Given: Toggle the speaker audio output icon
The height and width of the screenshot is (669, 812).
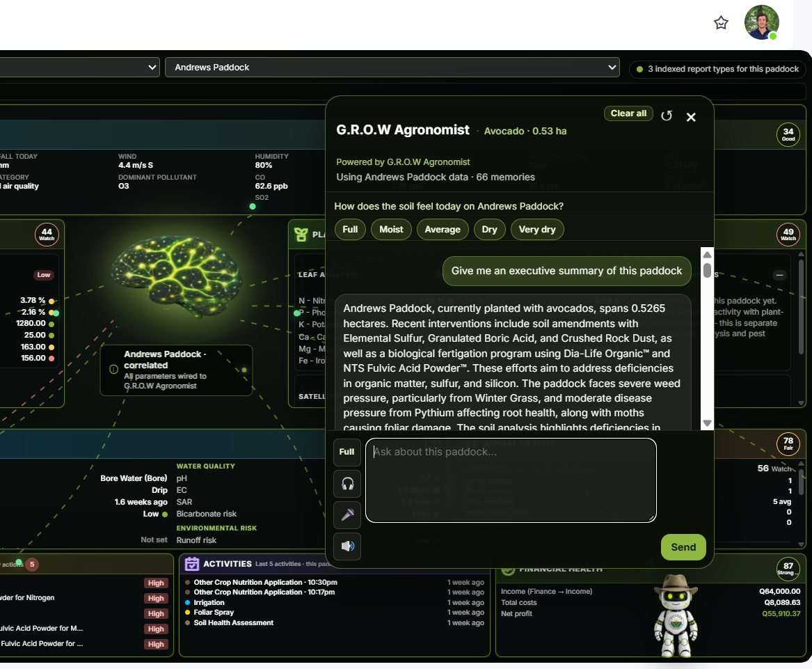Looking at the screenshot, I should point(347,546).
